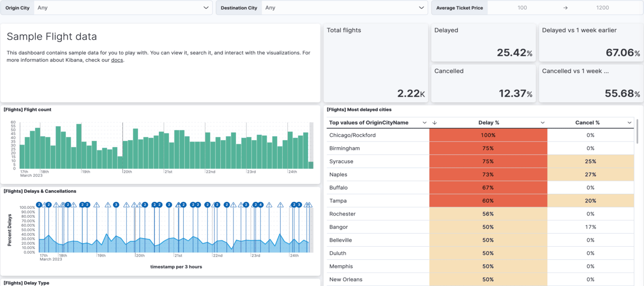Click the Delayed 25.42% metric panel
644x286 pixels.
coord(484,43)
